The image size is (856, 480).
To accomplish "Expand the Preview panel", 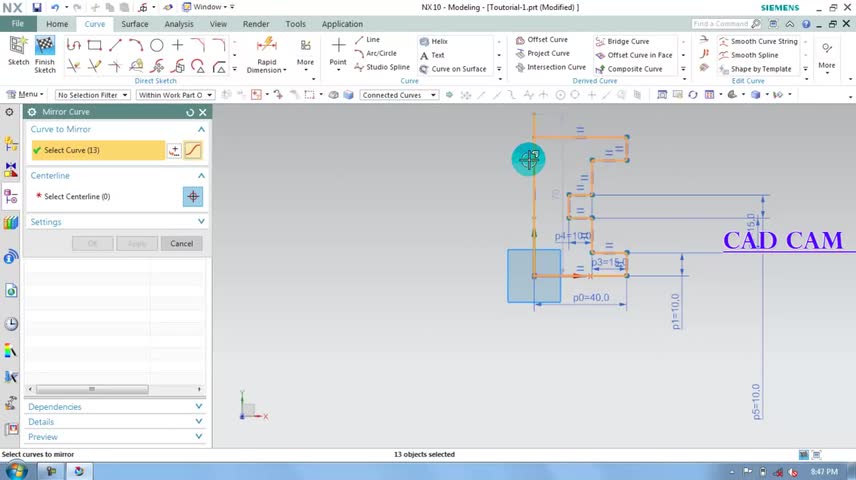I will [x=199, y=437].
